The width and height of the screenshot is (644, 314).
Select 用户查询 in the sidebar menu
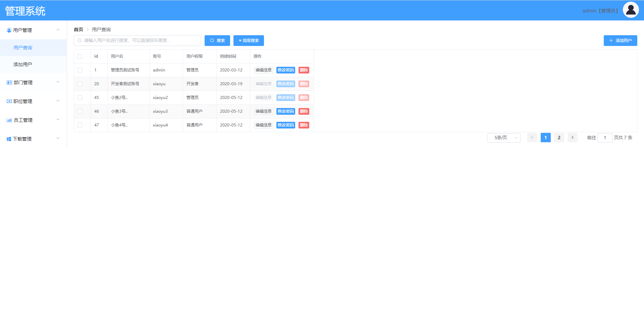(x=23, y=48)
